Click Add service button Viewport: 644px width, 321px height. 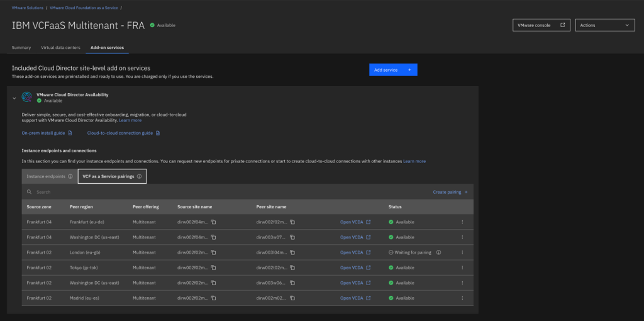392,70
